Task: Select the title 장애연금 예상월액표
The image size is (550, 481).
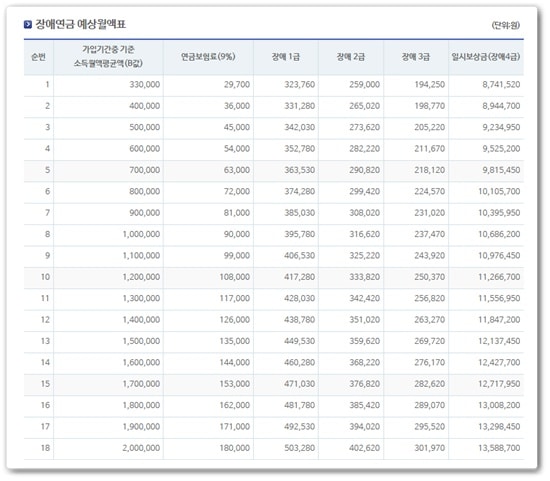Action: (81, 24)
